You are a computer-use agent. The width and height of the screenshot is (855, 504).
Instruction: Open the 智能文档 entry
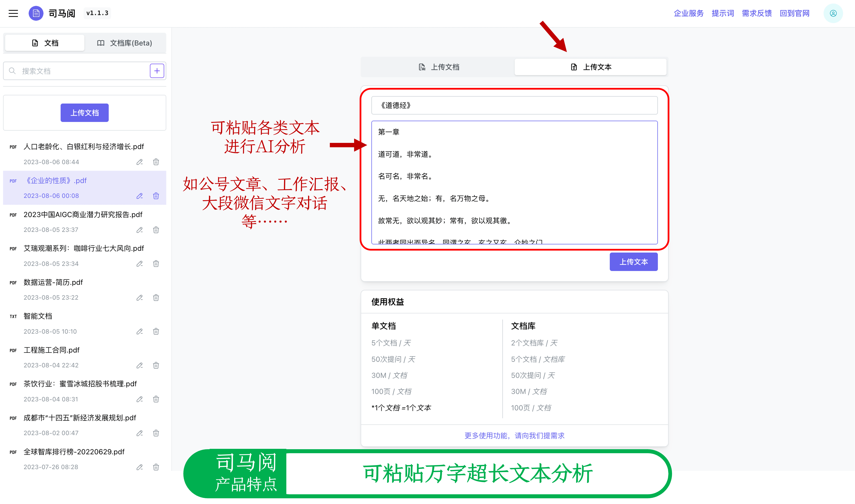[x=38, y=316]
